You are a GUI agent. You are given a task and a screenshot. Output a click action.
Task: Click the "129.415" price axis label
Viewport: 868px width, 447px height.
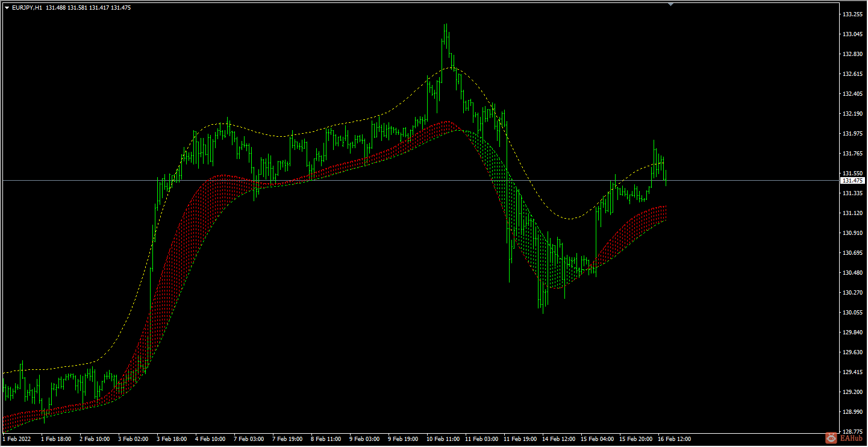pos(853,372)
